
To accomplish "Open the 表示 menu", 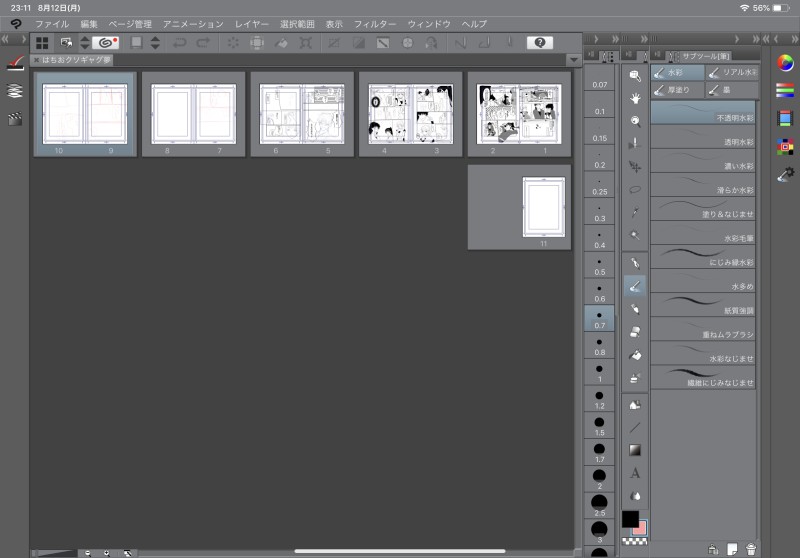I will coord(334,24).
